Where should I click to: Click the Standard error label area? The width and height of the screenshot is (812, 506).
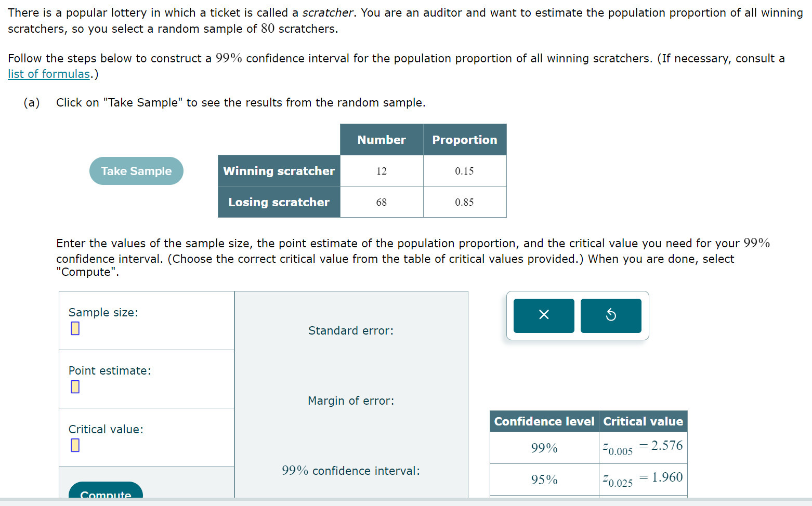[x=351, y=330]
